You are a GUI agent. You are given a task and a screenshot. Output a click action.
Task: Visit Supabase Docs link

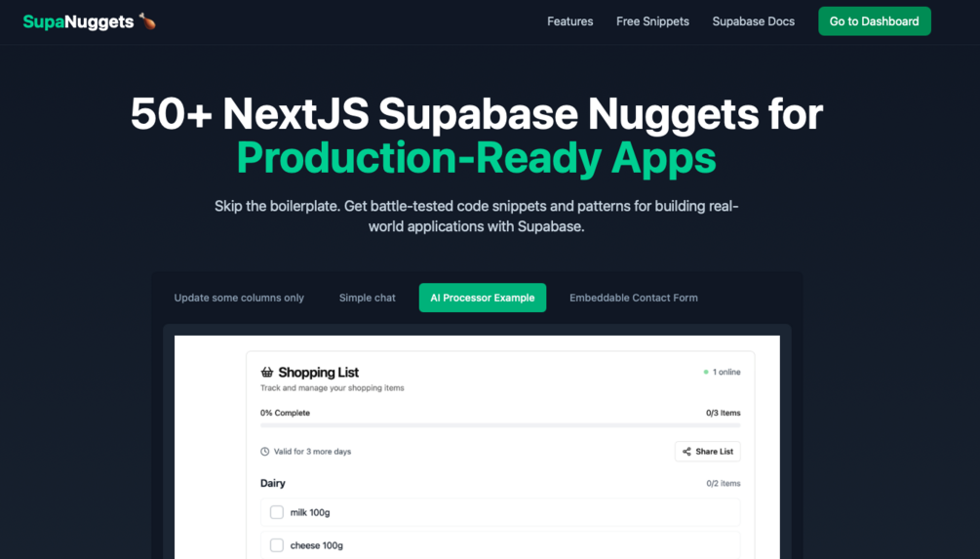(x=753, y=21)
